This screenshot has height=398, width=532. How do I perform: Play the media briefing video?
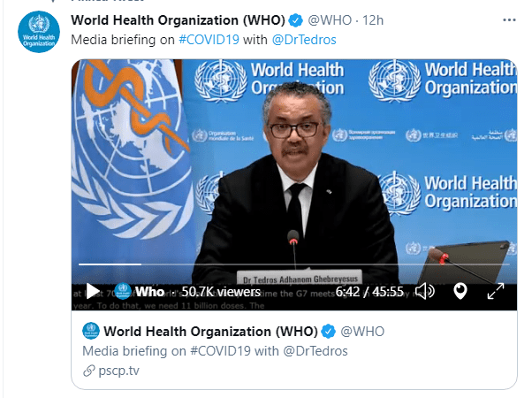pos(92,291)
